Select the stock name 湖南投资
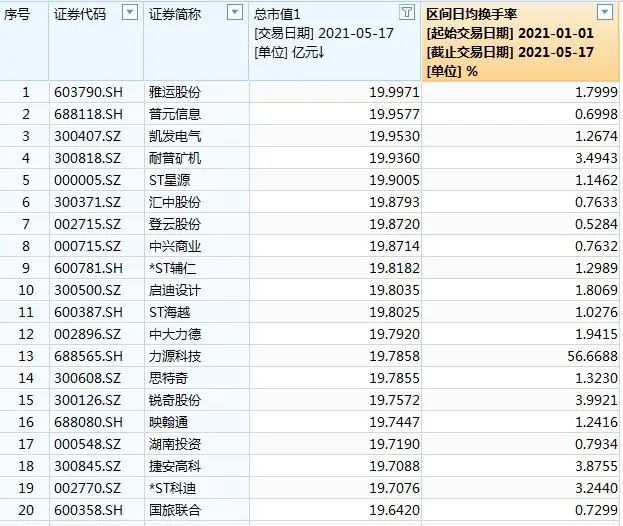The height and width of the screenshot is (526, 623). (175, 444)
